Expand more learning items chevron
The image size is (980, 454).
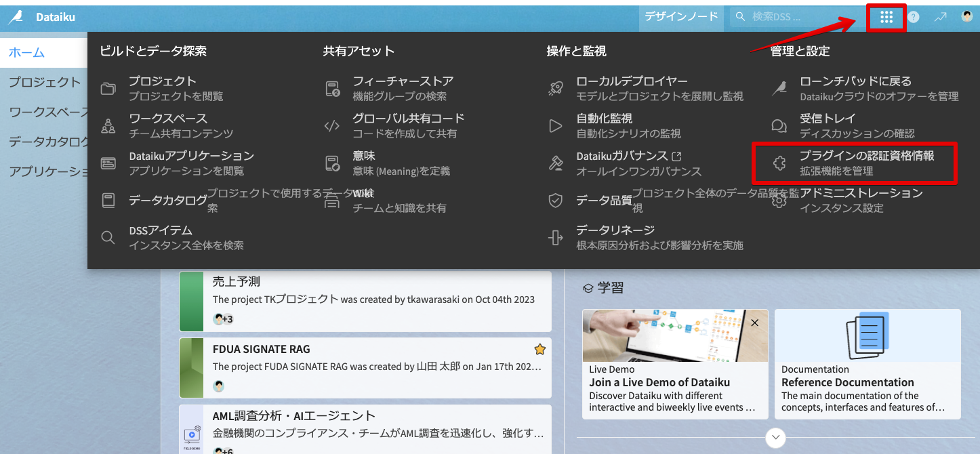(775, 437)
